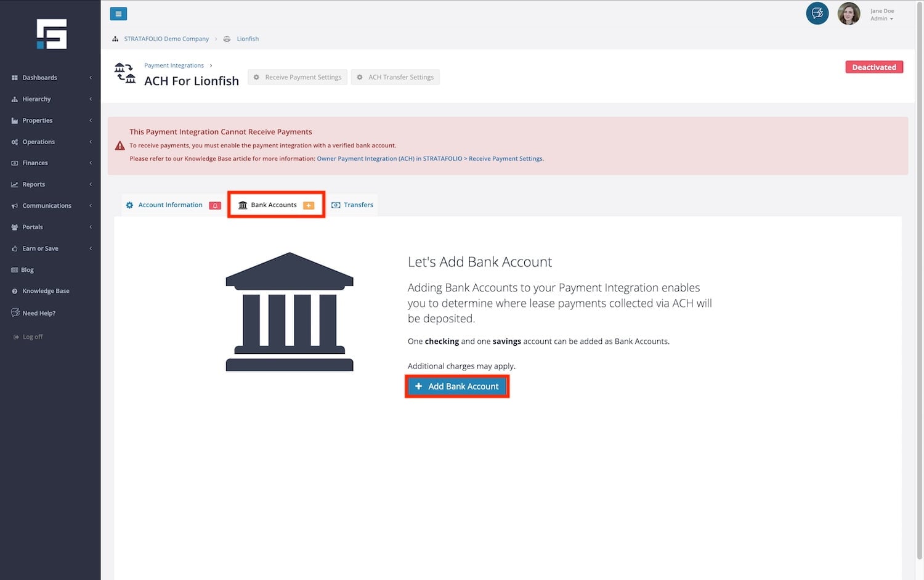This screenshot has width=924, height=580.
Task: Open the chat support icon in header
Action: pos(817,14)
